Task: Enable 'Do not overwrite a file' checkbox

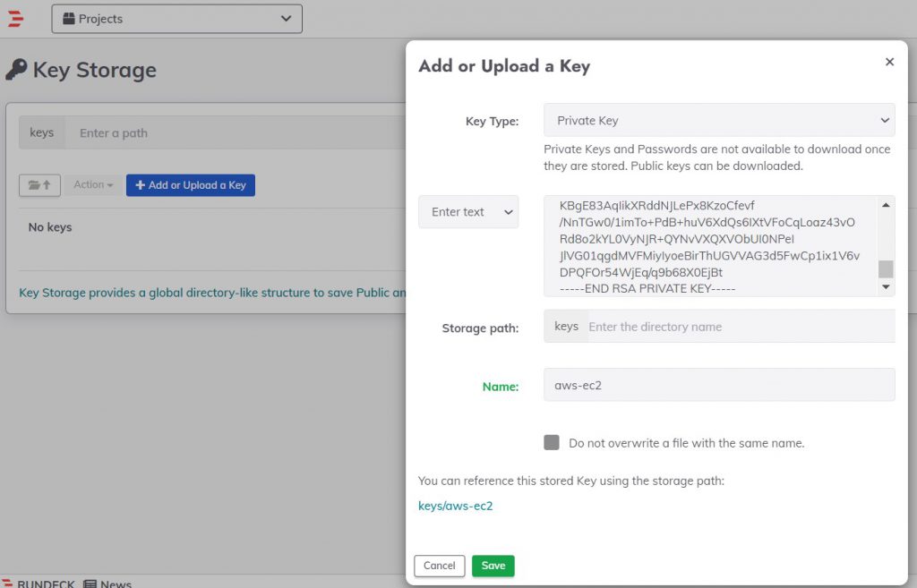Action: click(552, 443)
